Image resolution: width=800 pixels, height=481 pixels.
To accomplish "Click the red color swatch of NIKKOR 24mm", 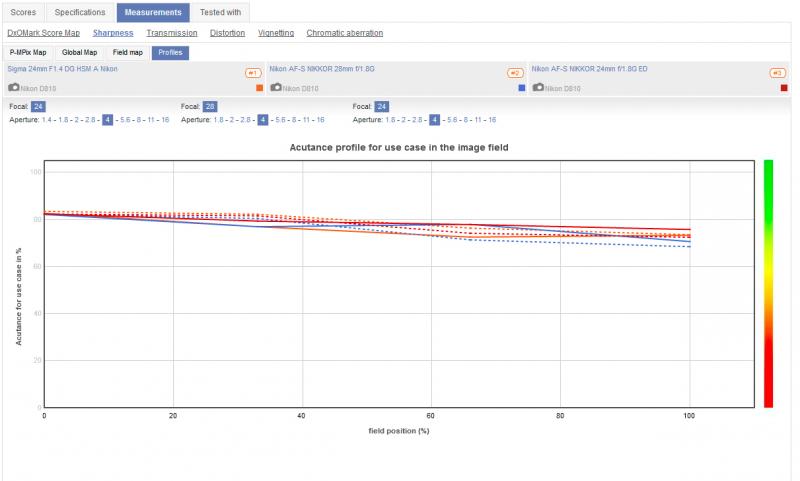I will point(784,88).
